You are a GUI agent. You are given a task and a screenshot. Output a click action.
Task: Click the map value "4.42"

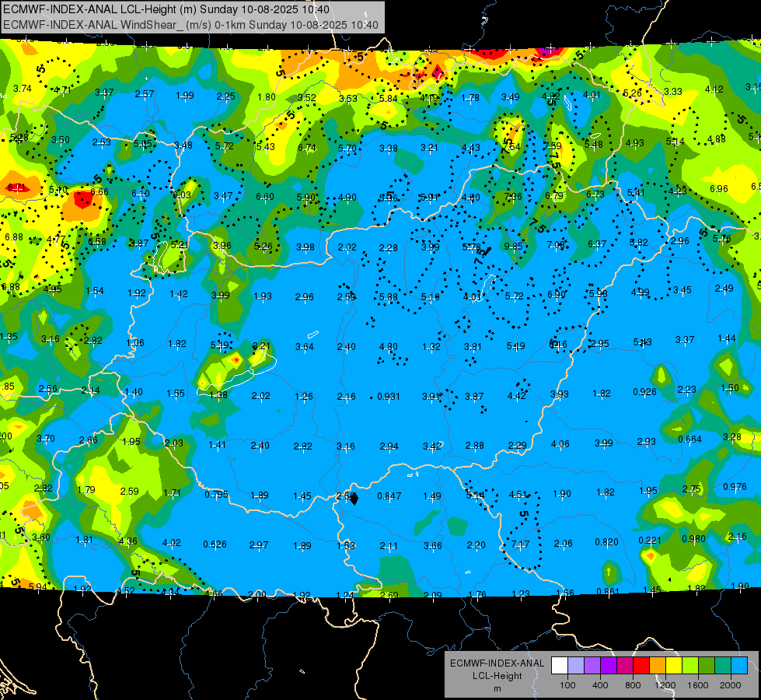(516, 395)
